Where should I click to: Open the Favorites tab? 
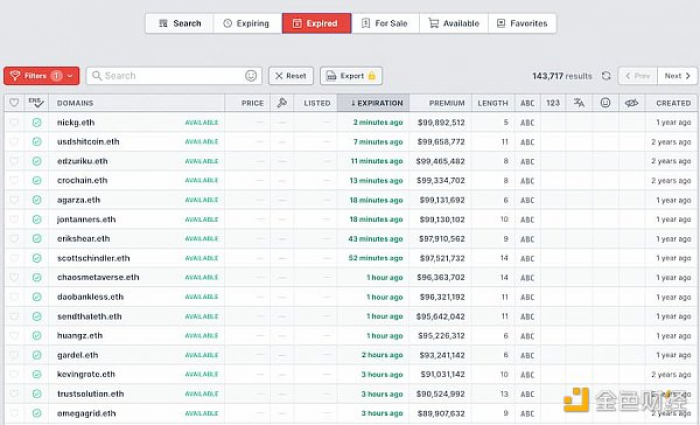[522, 23]
